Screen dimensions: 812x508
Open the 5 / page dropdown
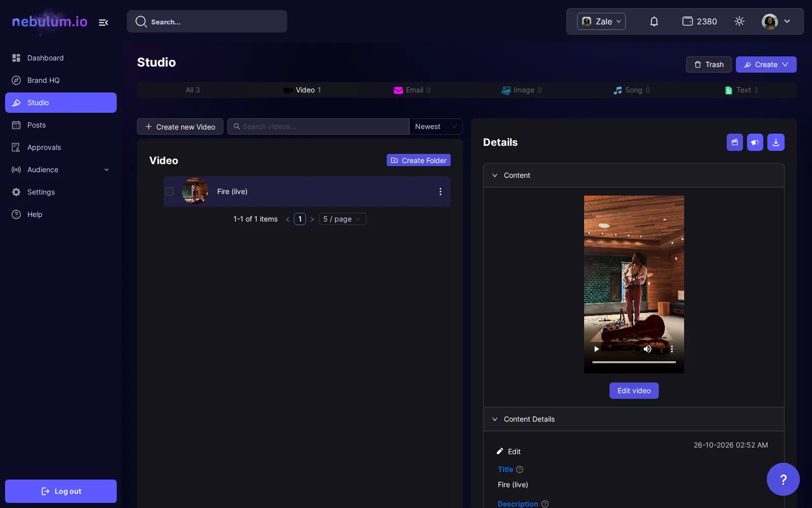click(x=343, y=219)
